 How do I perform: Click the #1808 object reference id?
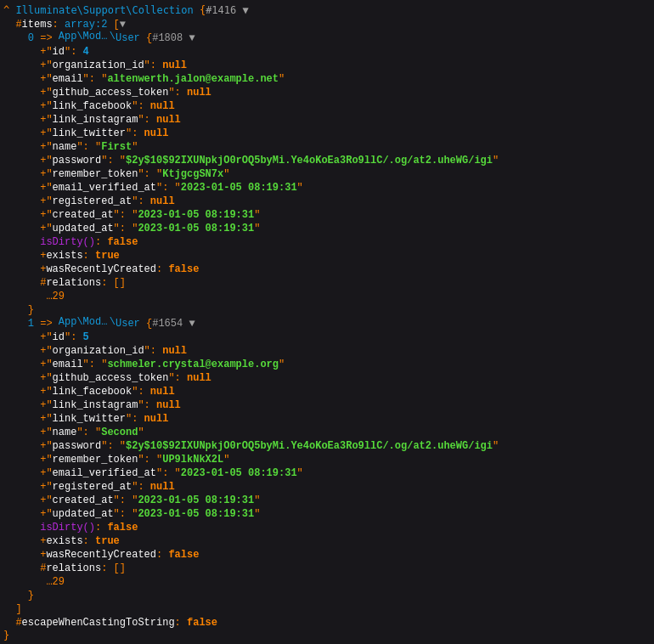(167, 38)
